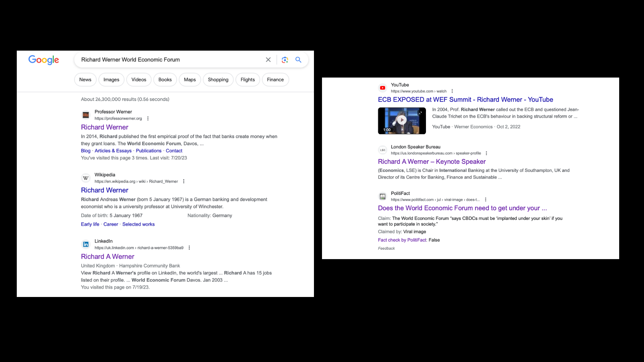Open ECB EXPOSED at WEF Summit link
Screen dimensions: 644x362
[465, 100]
